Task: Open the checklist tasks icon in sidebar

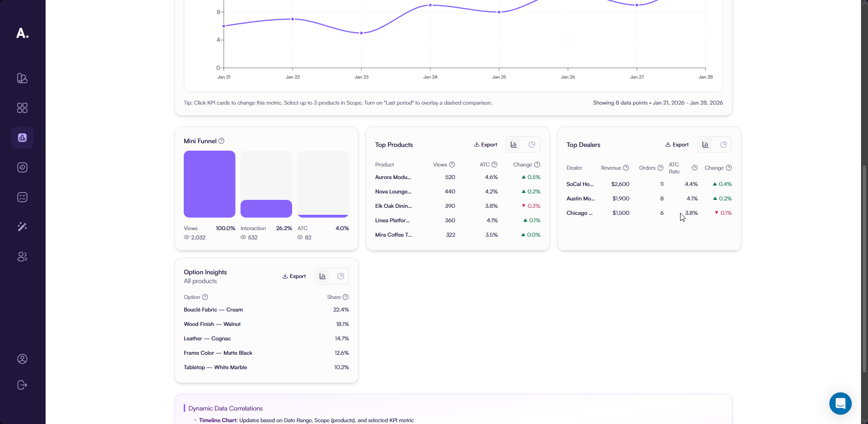Action: pos(22,197)
